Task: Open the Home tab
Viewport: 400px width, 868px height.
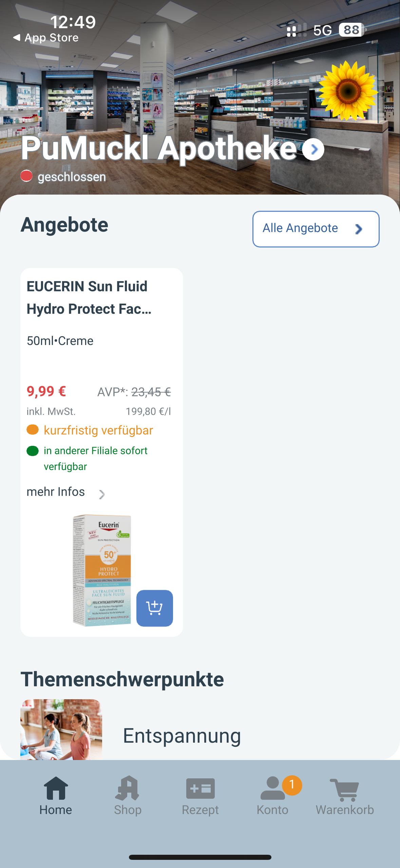Action: pos(56,795)
